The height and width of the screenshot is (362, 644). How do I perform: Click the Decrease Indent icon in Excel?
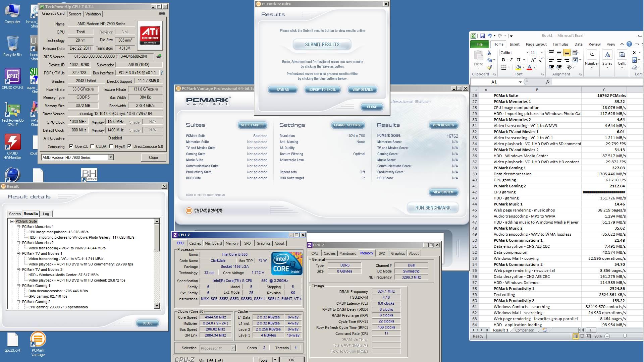click(551, 67)
